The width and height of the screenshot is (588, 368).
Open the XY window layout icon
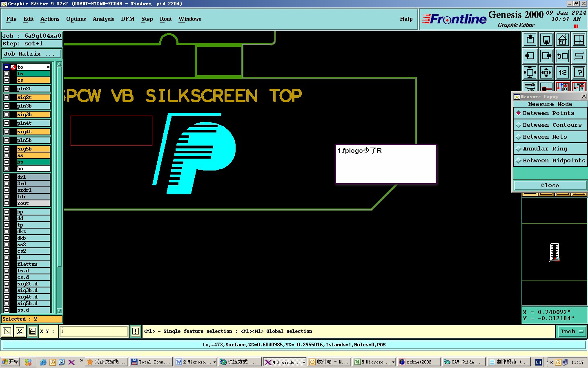(579, 40)
